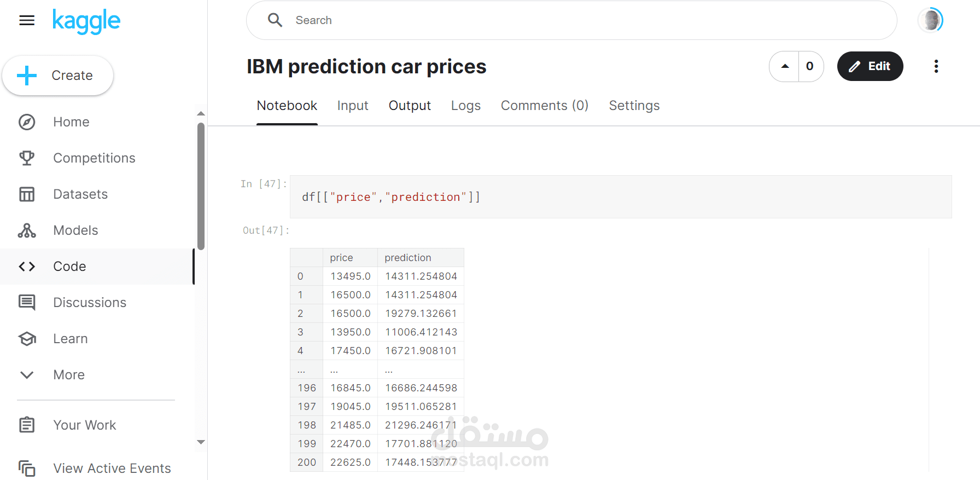Viewport: 980px width, 480px height.
Task: Open the Competitions section from sidebar
Action: click(26, 158)
